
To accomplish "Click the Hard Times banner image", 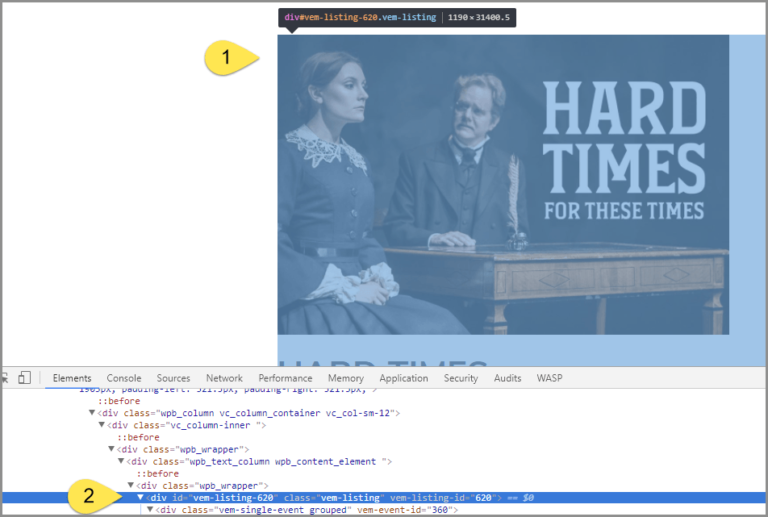I will click(x=503, y=185).
